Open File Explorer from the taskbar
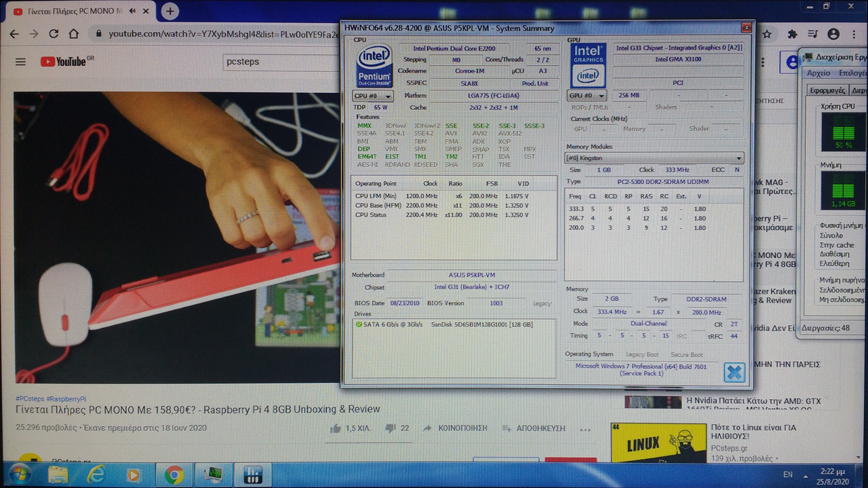Image resolution: width=868 pixels, height=488 pixels. [60, 474]
